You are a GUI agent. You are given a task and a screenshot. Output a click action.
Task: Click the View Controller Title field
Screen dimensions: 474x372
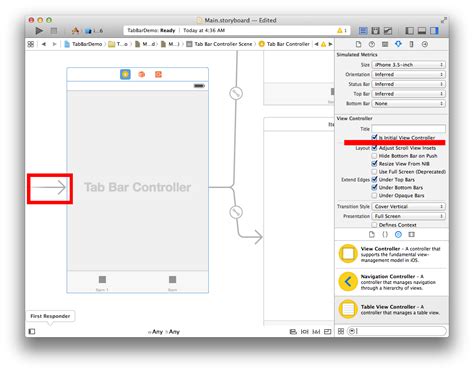click(409, 129)
